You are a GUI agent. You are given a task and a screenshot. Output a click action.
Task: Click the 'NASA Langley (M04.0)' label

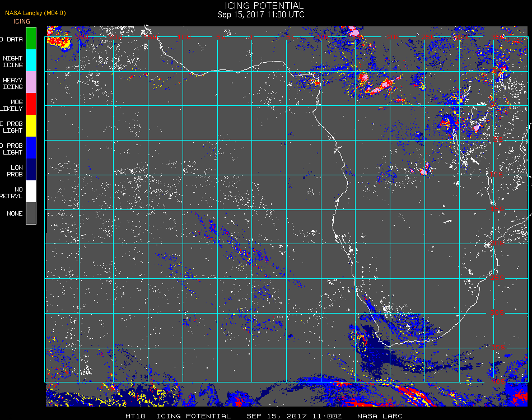click(x=35, y=13)
